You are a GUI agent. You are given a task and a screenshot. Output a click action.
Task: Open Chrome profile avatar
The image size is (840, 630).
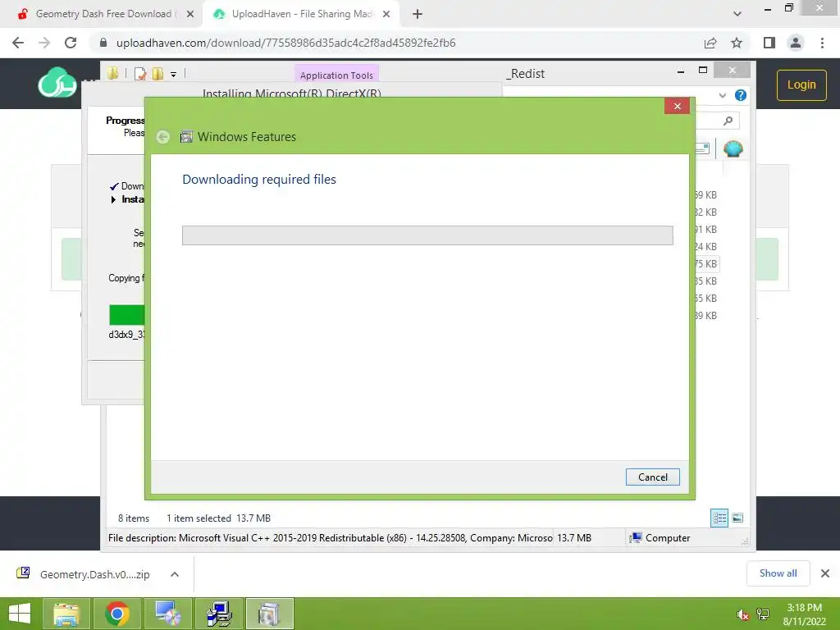tap(796, 43)
